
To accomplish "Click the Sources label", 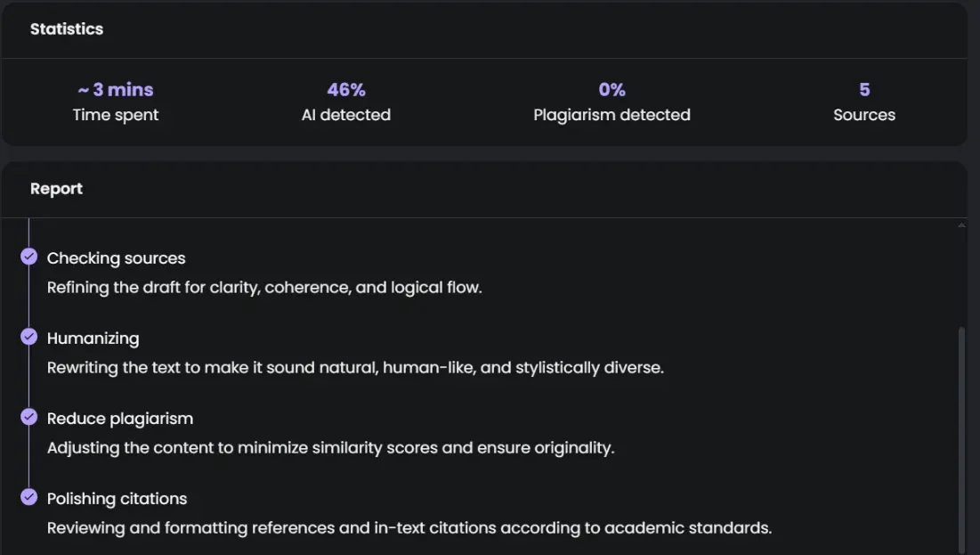I will [864, 115].
